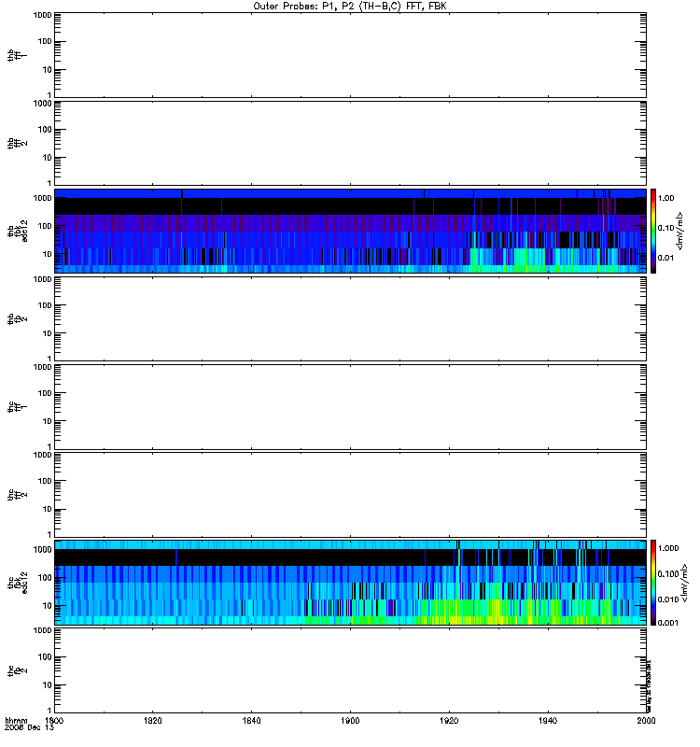Click the '<|mV/m|>' units label by thc color bar
Image resolution: width=700 pixels, height=747 pixels.
coord(684,583)
